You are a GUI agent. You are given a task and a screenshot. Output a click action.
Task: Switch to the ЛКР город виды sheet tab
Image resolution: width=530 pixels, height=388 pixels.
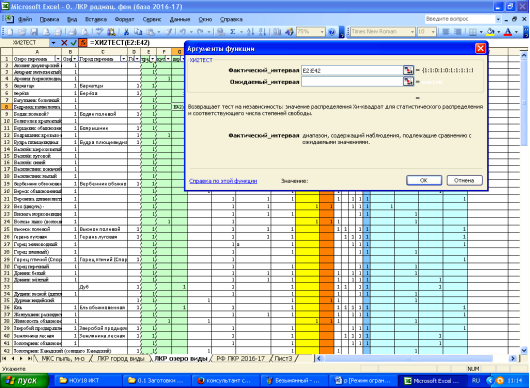(121, 358)
